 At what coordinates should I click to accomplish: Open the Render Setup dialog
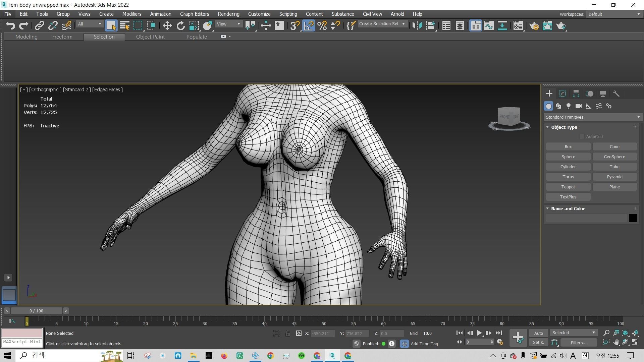[534, 26]
